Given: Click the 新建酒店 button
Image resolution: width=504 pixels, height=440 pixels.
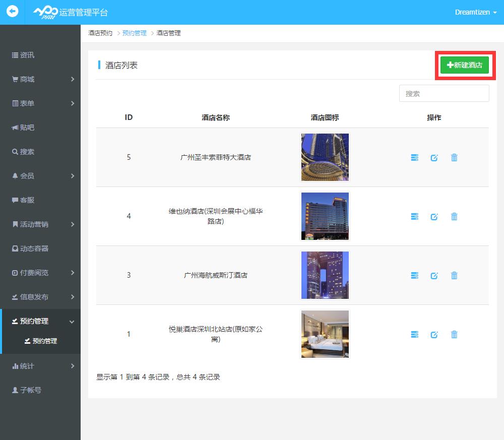Looking at the screenshot, I should tap(465, 65).
